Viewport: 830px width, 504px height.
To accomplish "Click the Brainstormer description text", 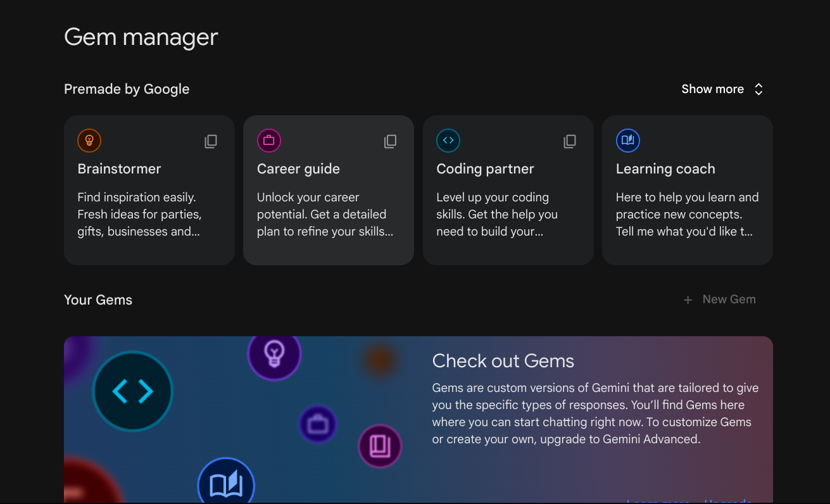I will 140,215.
